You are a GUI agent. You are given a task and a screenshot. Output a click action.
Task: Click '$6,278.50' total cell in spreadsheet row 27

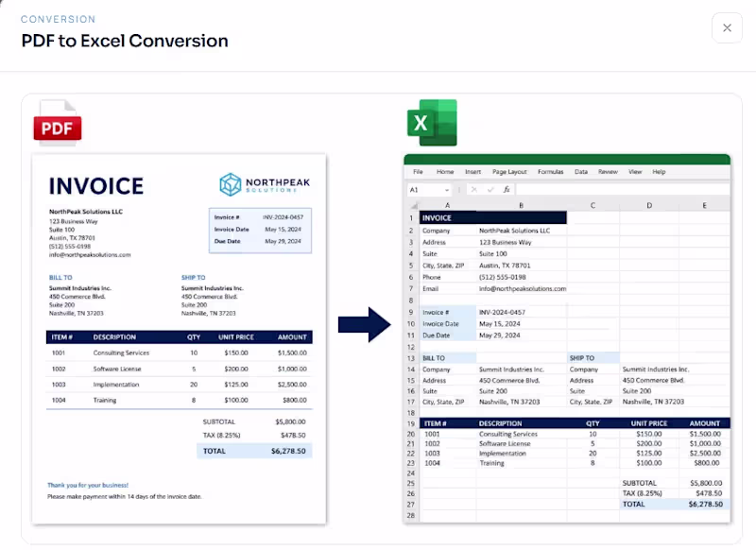(704, 505)
